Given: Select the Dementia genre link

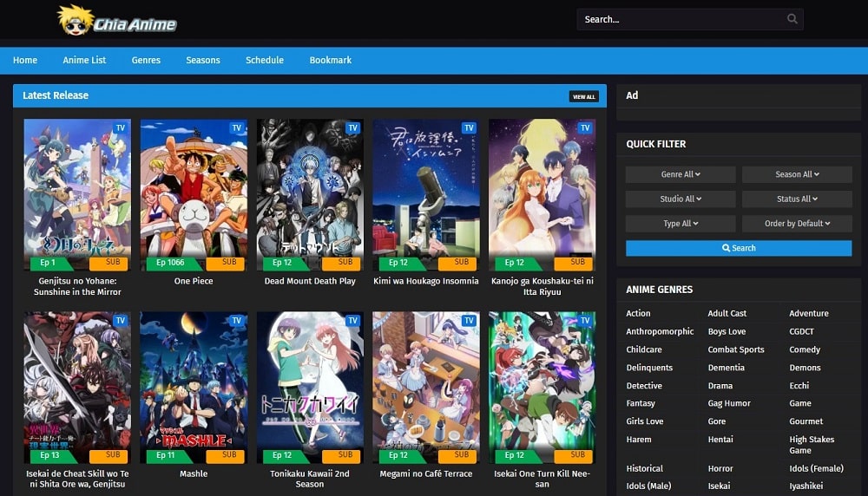Looking at the screenshot, I should tap(726, 368).
